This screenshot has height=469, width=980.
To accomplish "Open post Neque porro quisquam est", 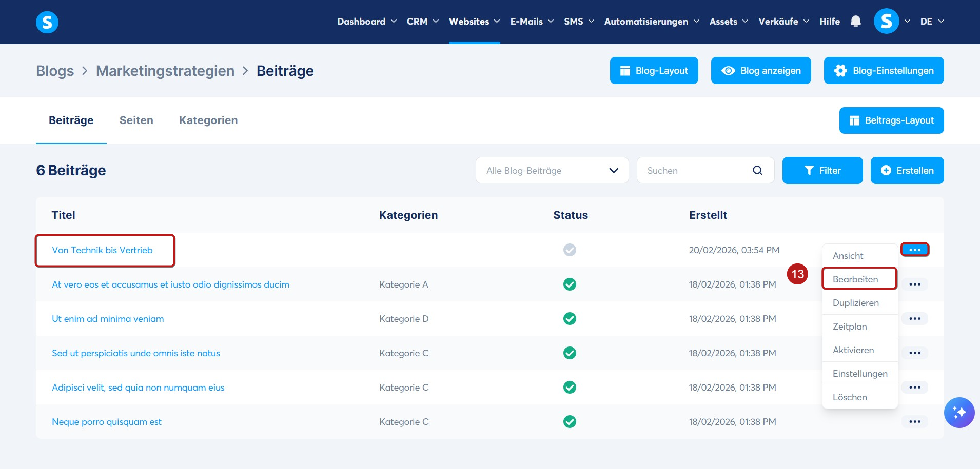I will pos(107,422).
